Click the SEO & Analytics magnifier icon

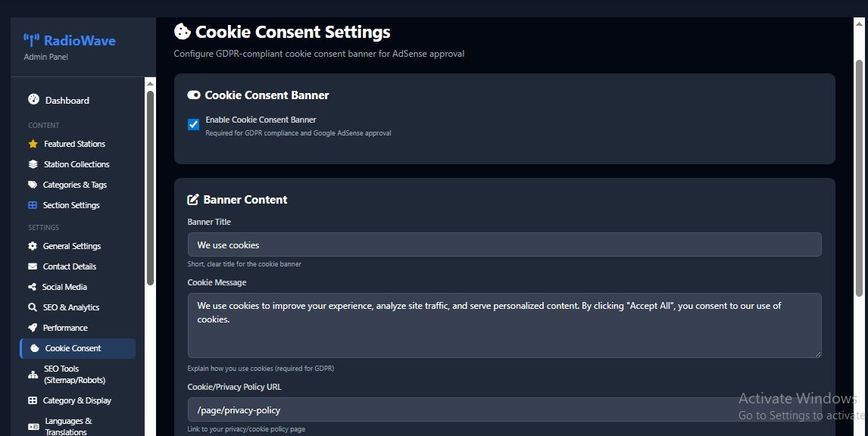[x=33, y=307]
